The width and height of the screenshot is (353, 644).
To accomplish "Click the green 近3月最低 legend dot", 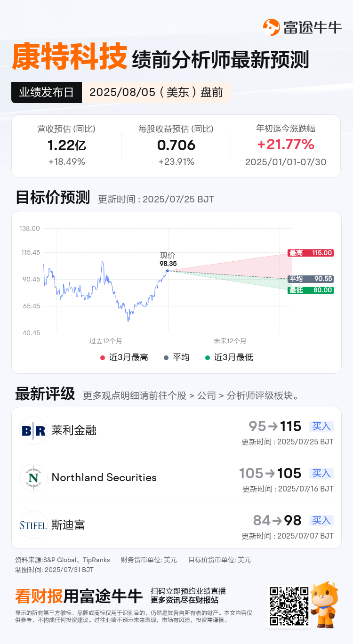I will click(x=207, y=358).
